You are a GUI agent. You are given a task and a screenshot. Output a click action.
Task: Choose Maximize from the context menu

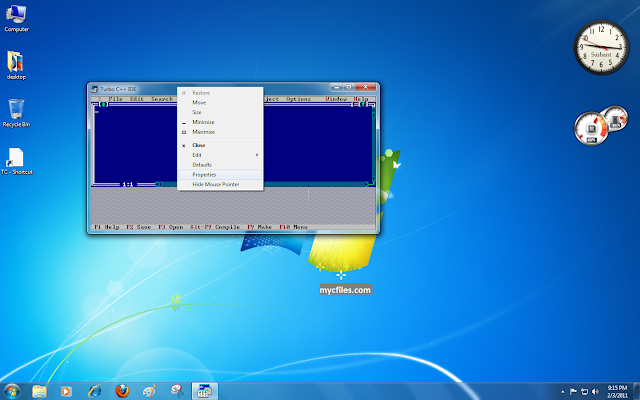pyautogui.click(x=220, y=132)
